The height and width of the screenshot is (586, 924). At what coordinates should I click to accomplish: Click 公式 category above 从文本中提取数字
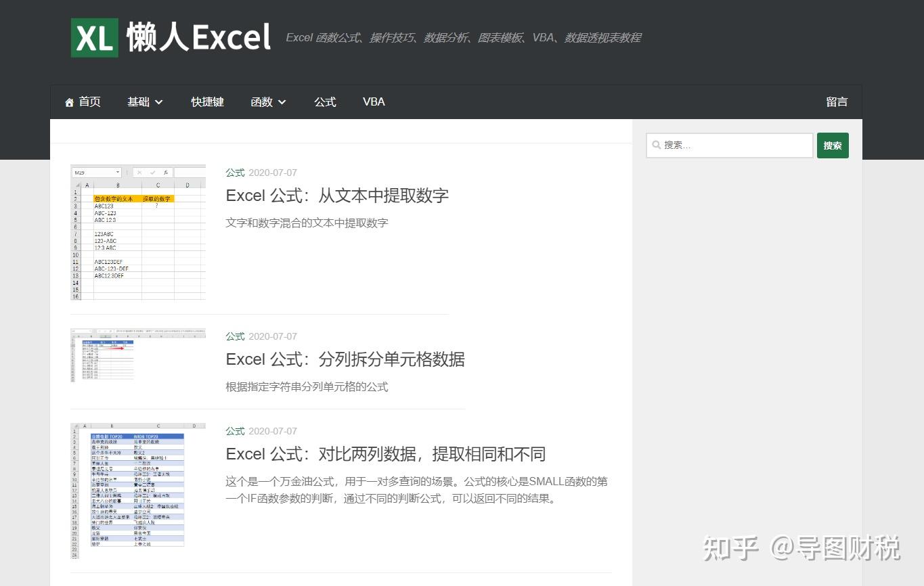point(235,173)
